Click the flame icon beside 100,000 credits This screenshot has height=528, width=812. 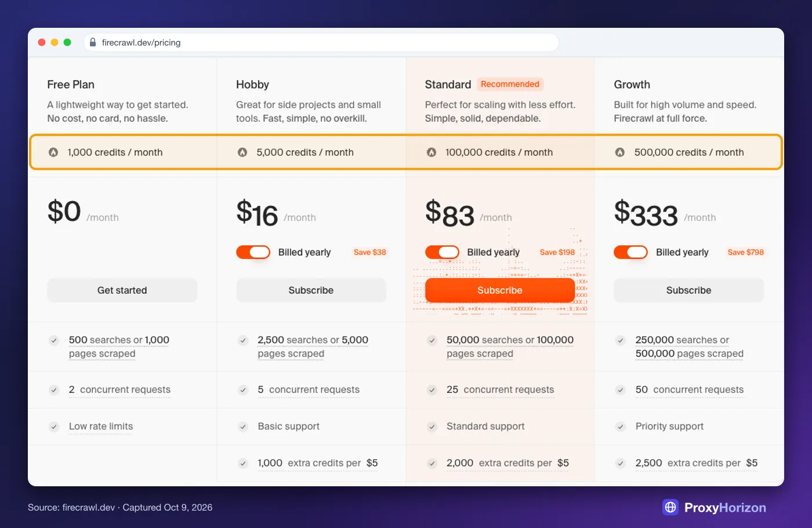coord(432,152)
